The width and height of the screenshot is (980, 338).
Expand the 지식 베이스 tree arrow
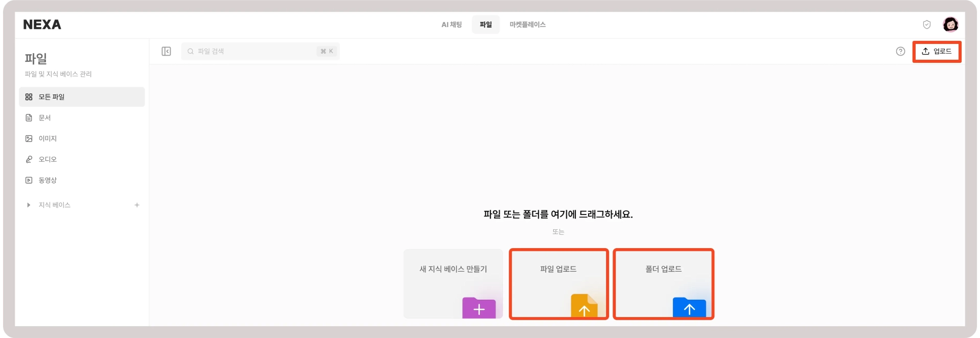click(x=29, y=205)
